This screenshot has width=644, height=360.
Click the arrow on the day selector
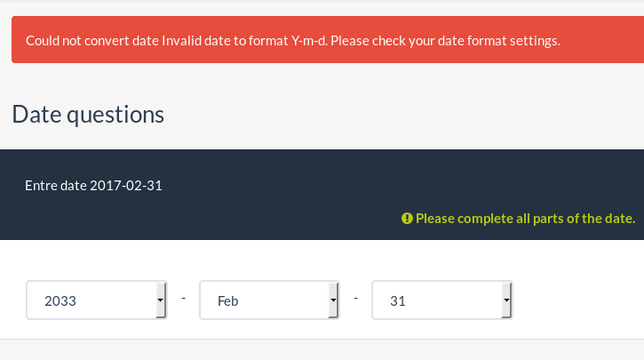tap(505, 300)
